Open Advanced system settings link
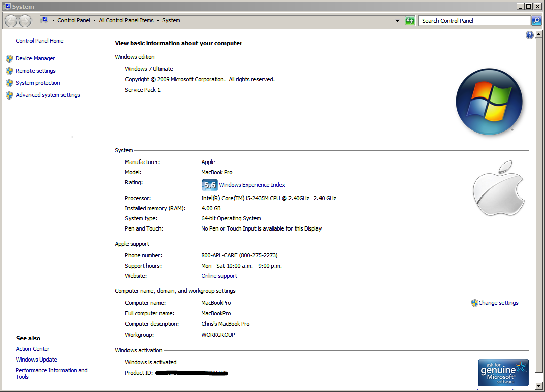The height and width of the screenshot is (392, 545). 48,95
